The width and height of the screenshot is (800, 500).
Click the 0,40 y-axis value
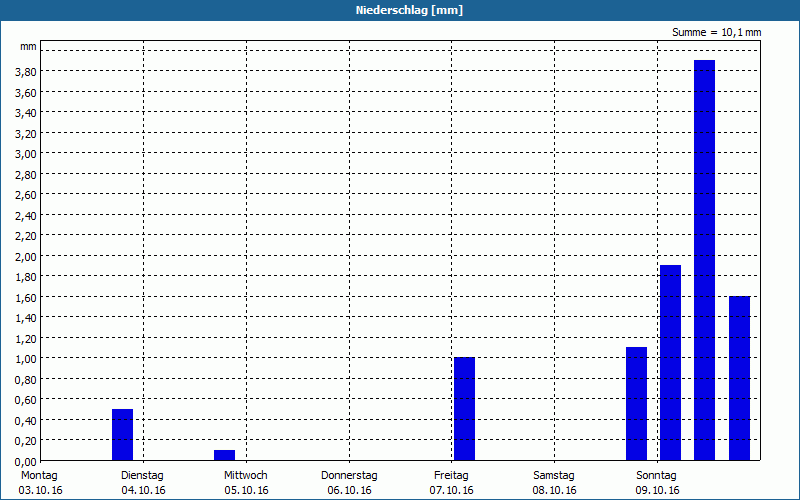point(26,420)
